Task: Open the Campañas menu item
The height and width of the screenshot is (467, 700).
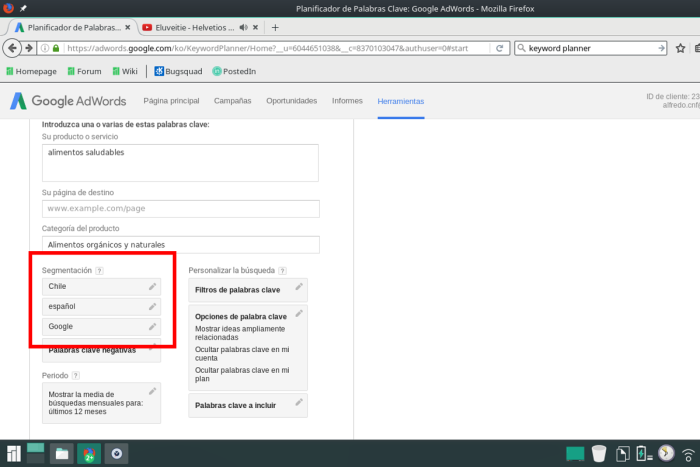Action: (x=233, y=101)
